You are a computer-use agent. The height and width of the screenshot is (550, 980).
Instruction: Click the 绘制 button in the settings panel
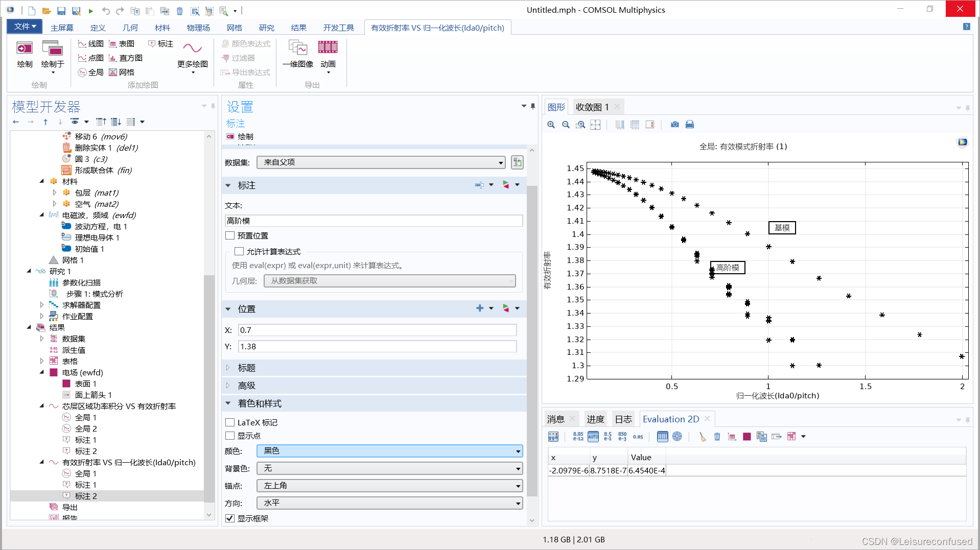pyautogui.click(x=240, y=137)
